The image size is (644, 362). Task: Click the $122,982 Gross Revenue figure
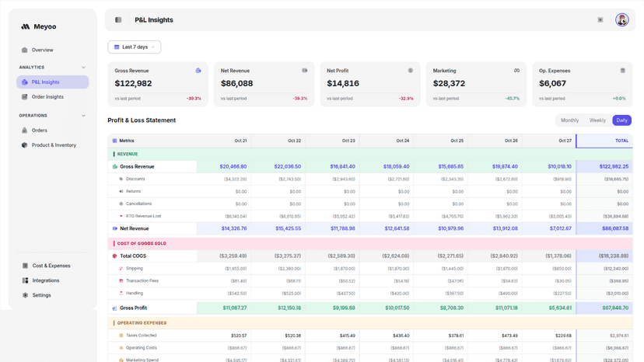click(134, 84)
